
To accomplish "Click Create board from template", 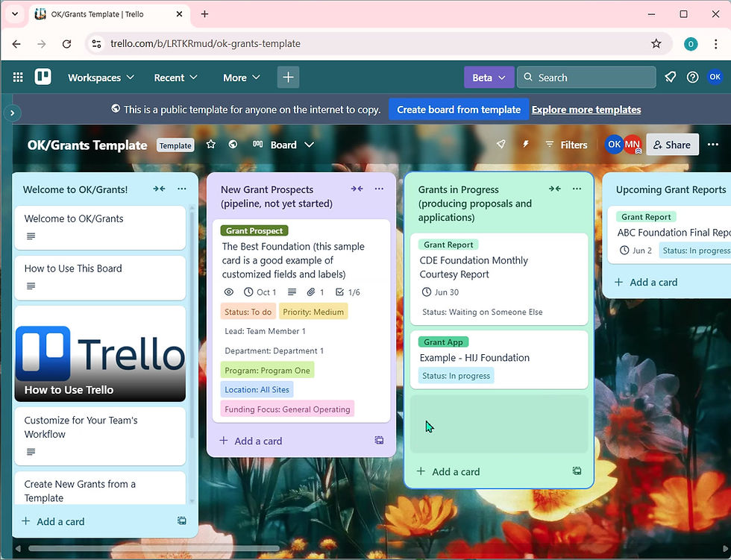I will [459, 110].
